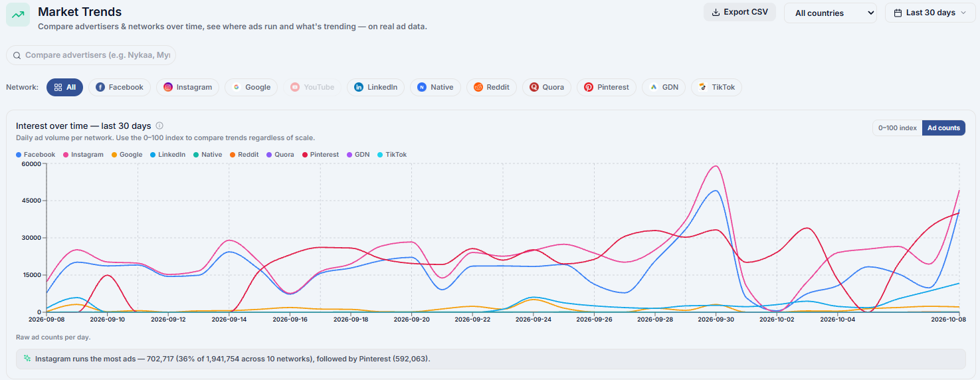Toggle Google series in chart legend
The height and width of the screenshot is (380, 980).
point(127,155)
